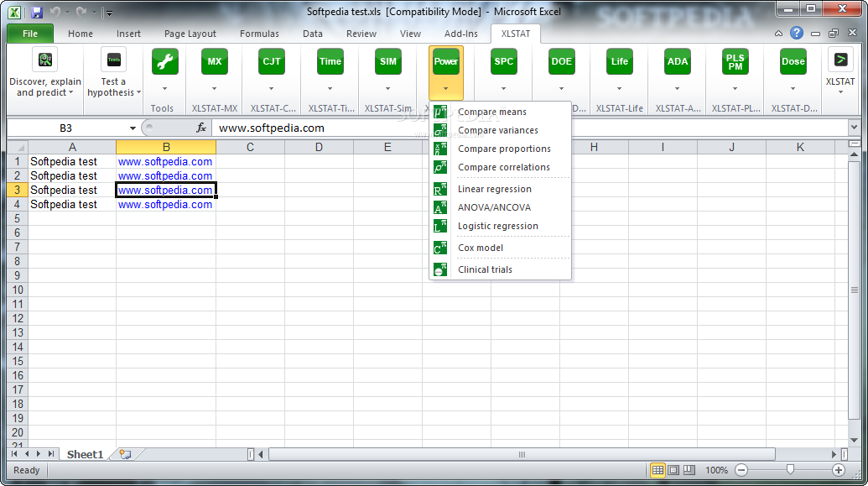Image resolution: width=868 pixels, height=486 pixels.
Task: Click the insert function fx button
Action: (201, 128)
